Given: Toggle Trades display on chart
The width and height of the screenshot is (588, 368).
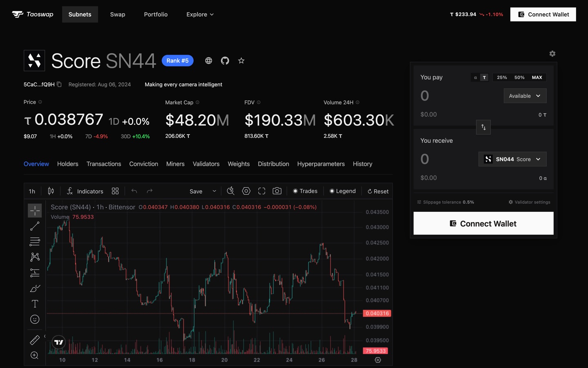Looking at the screenshot, I should tap(305, 191).
